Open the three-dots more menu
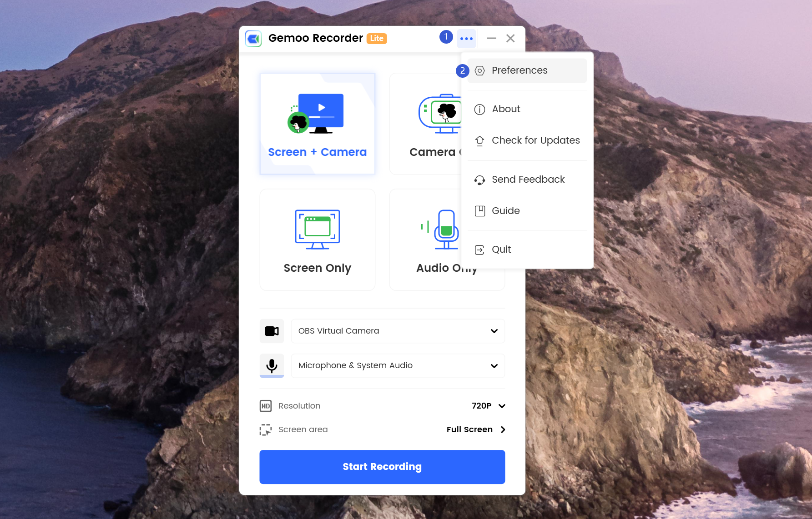 point(466,39)
